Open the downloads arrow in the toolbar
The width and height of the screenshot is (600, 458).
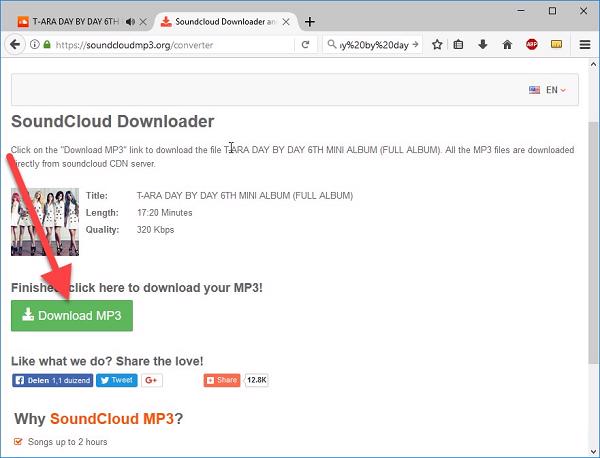483,45
